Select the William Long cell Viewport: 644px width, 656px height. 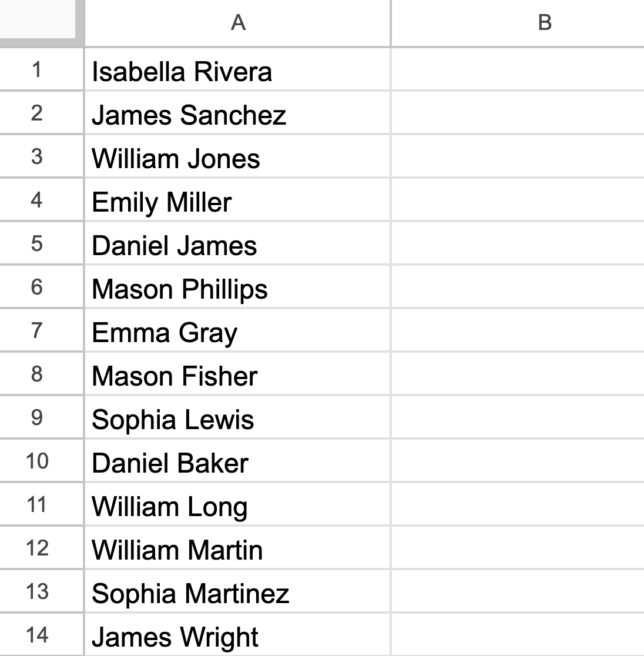170,507
